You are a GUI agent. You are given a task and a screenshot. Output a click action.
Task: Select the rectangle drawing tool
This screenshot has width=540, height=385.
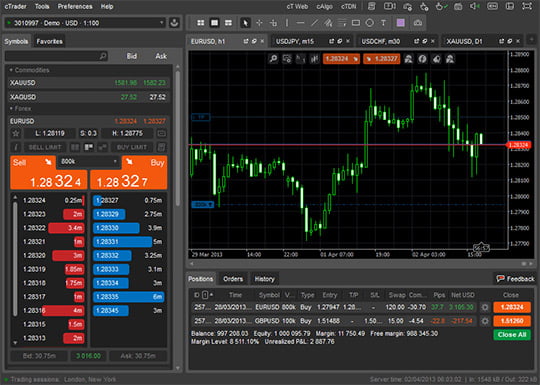(356, 23)
